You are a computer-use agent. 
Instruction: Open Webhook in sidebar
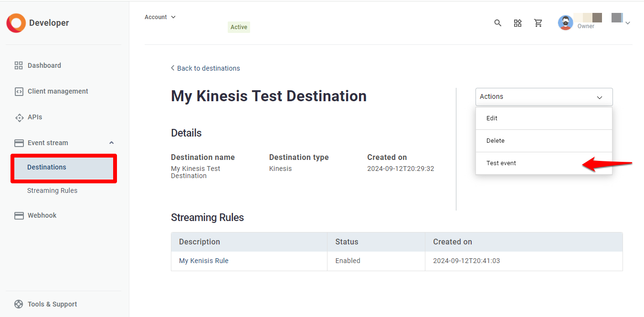pyautogui.click(x=42, y=215)
